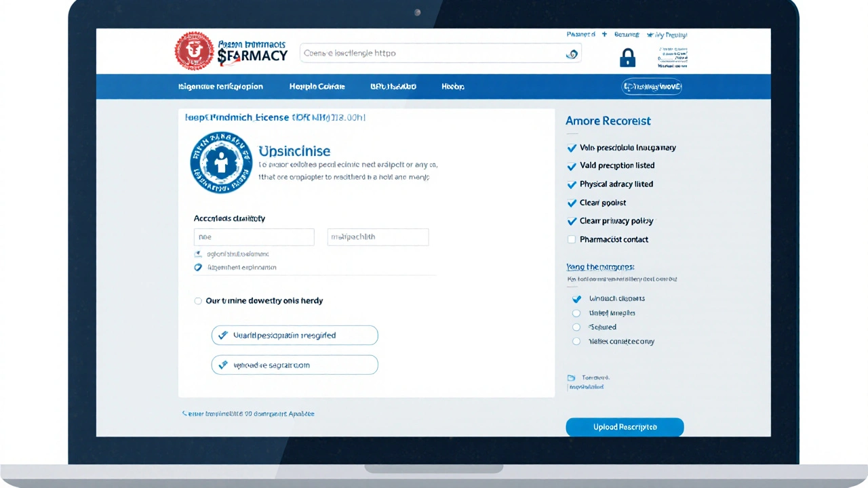Viewport: 868px width, 488px height.
Task: Open the Hobqn navigation menu item
Action: 452,87
